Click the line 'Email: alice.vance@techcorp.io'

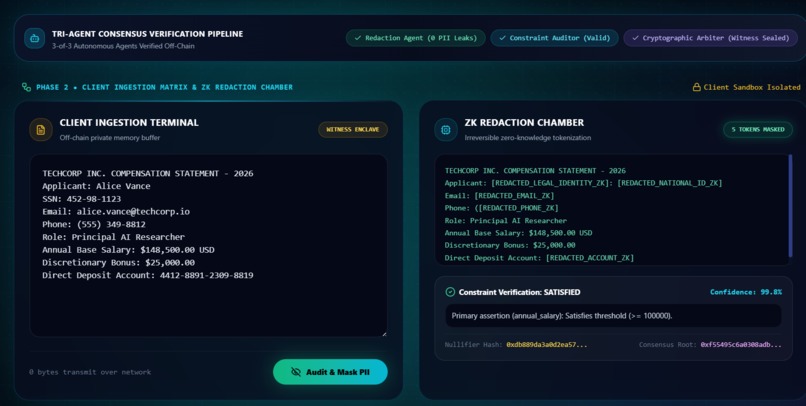point(116,212)
